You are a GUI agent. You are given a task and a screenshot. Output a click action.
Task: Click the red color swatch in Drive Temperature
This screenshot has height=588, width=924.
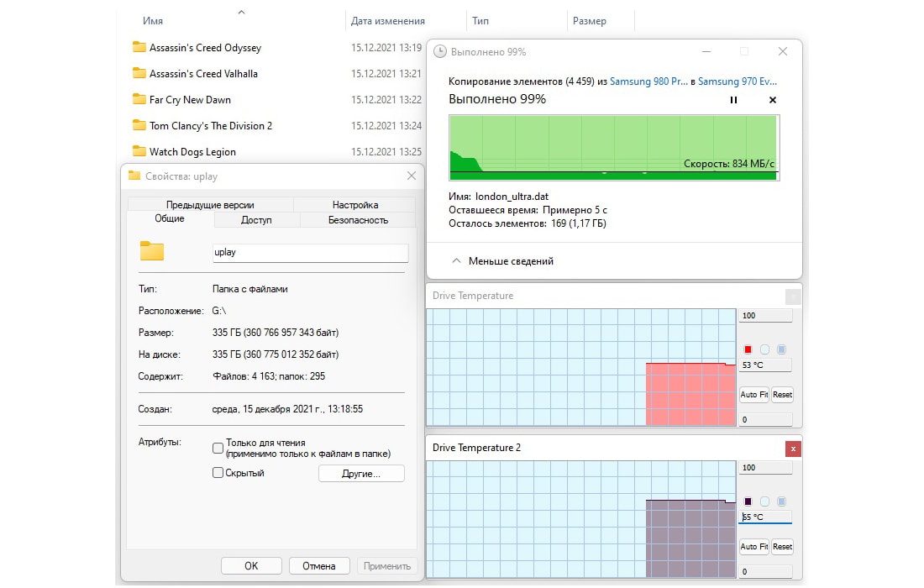[x=748, y=349]
